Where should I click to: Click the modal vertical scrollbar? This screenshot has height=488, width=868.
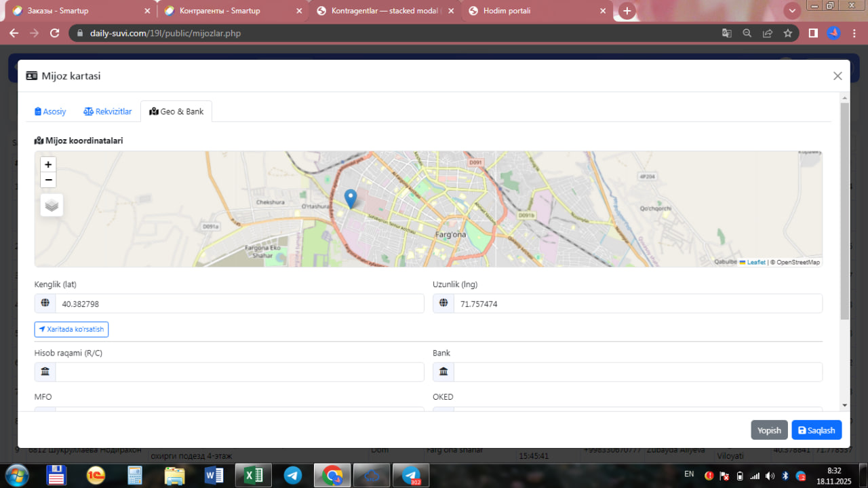tap(844, 210)
